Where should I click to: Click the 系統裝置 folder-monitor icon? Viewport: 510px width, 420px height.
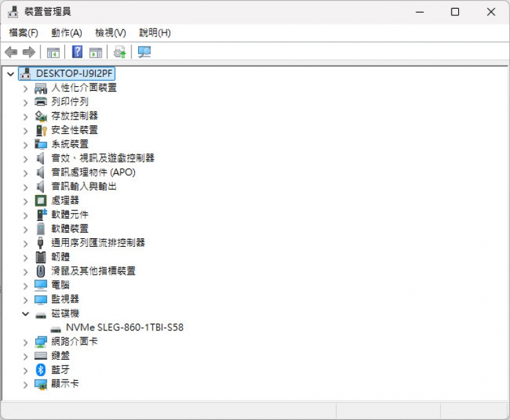(41, 144)
